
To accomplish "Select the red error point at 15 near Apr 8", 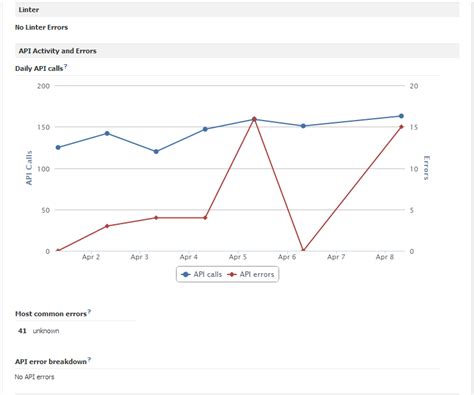I will [x=401, y=127].
